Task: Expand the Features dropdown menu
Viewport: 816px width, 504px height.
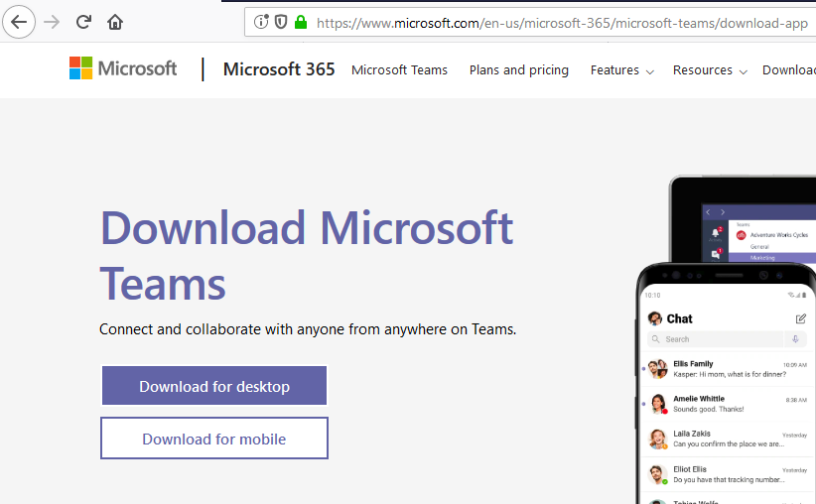Action: pos(621,70)
